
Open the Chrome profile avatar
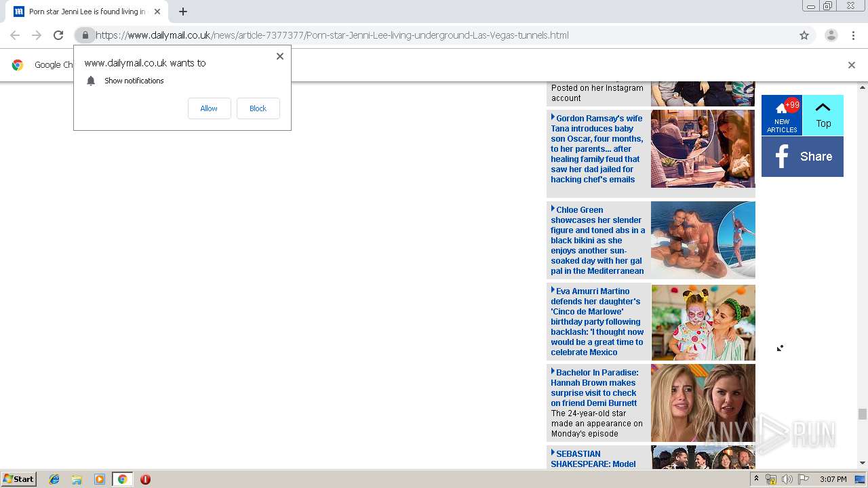(831, 35)
